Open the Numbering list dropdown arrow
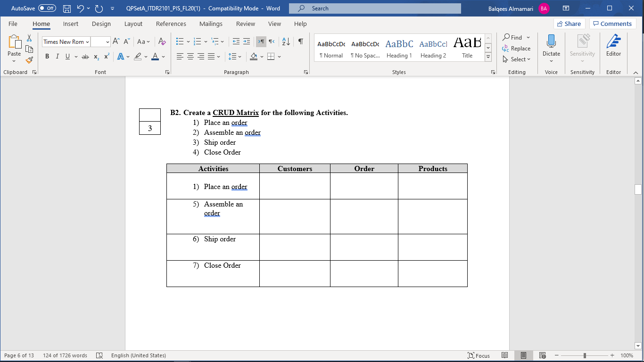The width and height of the screenshot is (644, 362). tap(206, 42)
